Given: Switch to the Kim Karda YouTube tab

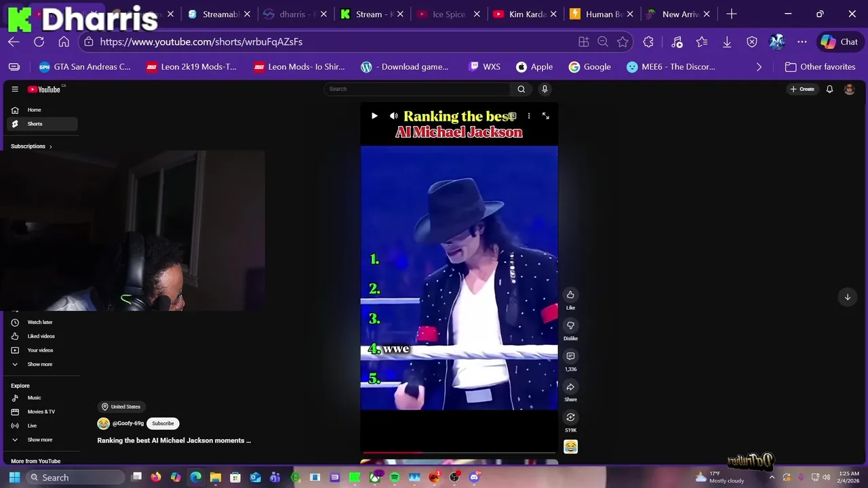Looking at the screenshot, I should [525, 14].
